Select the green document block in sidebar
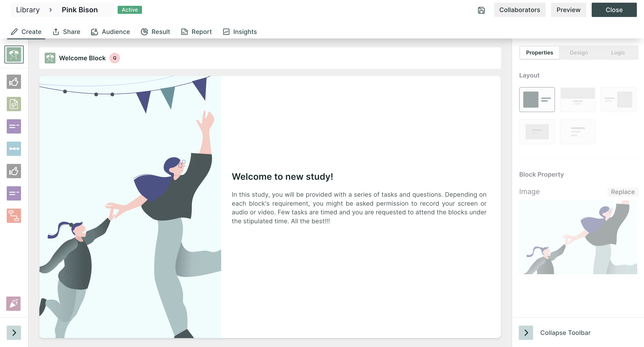 pyautogui.click(x=14, y=104)
